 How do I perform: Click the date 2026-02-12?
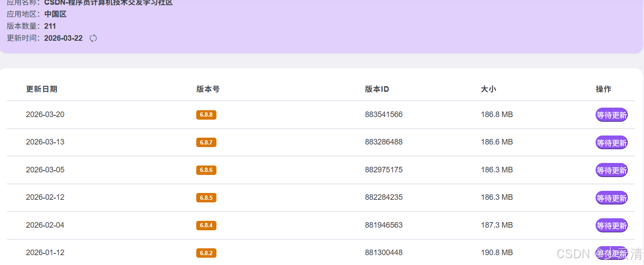[x=45, y=197]
